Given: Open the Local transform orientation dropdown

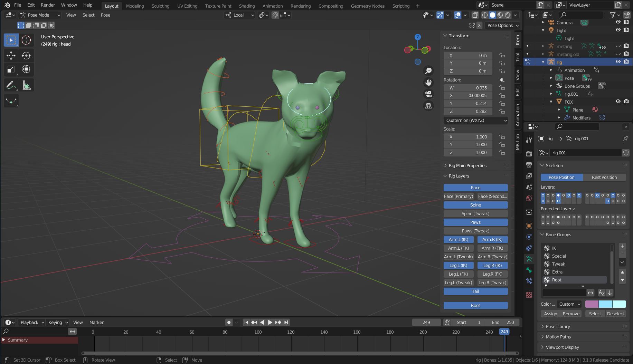Looking at the screenshot, I should pos(239,15).
